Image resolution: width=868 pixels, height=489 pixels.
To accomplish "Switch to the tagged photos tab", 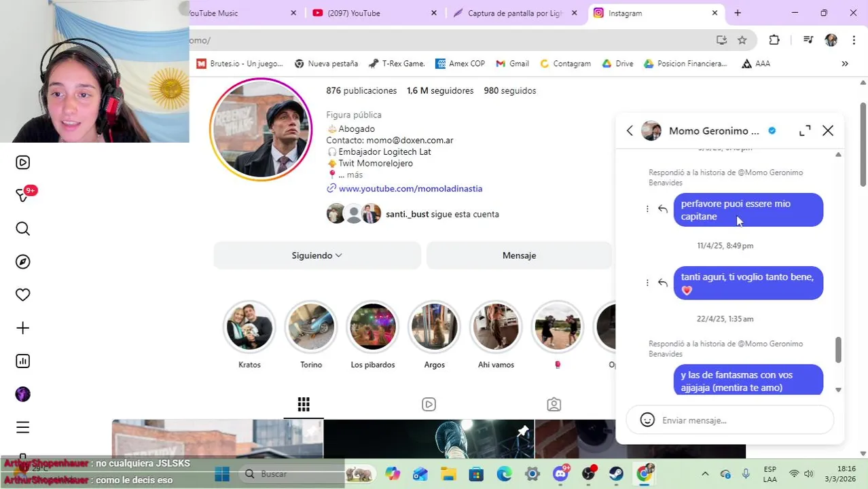I will coord(554,405).
